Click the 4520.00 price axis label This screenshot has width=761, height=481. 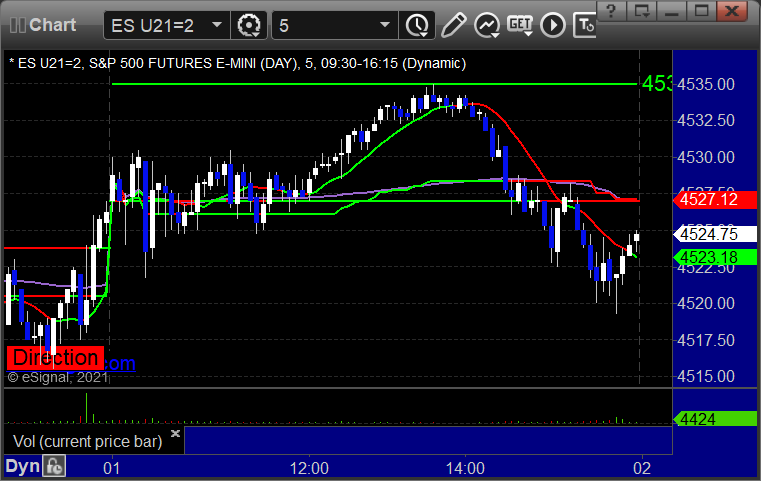click(706, 304)
